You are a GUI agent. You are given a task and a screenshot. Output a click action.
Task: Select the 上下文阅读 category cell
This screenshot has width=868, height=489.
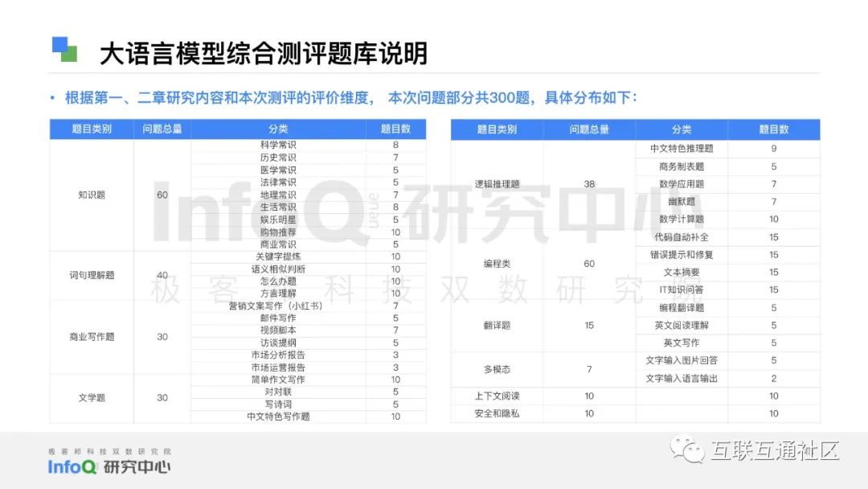[x=497, y=396]
